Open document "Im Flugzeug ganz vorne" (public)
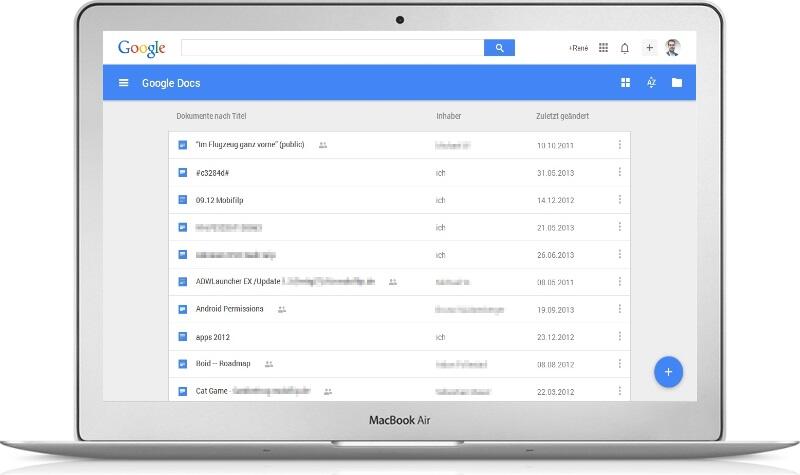 (250, 145)
